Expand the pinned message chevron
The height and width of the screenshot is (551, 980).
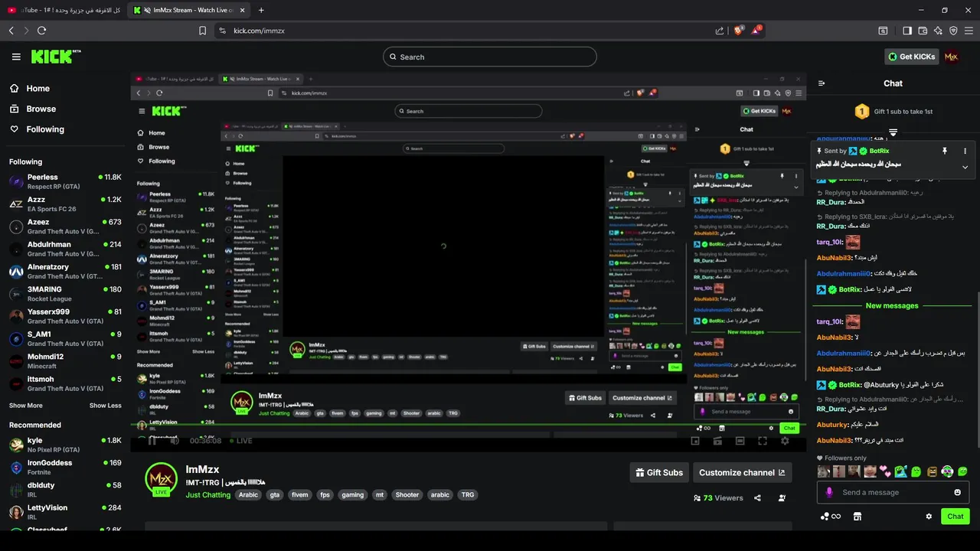965,167
